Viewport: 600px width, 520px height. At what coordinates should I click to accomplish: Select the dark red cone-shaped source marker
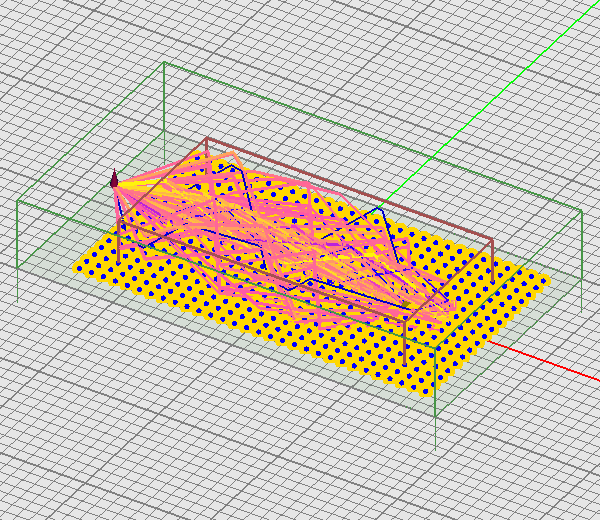114,179
